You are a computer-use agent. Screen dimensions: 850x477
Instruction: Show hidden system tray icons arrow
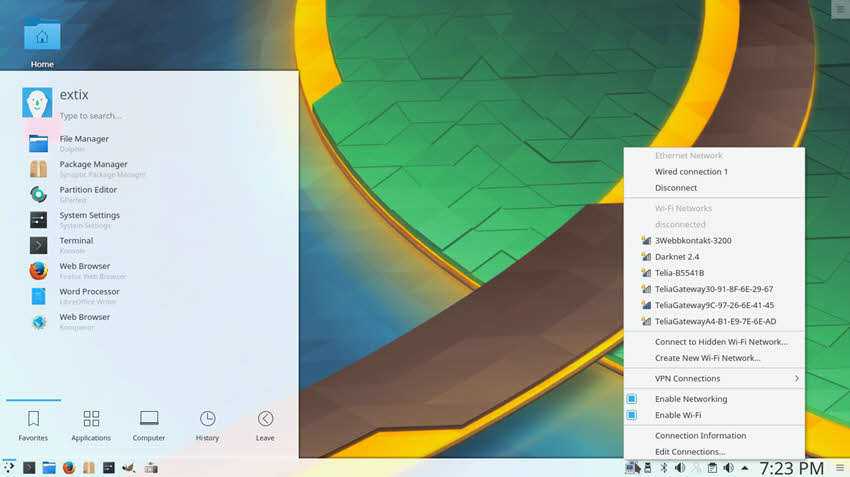(744, 467)
